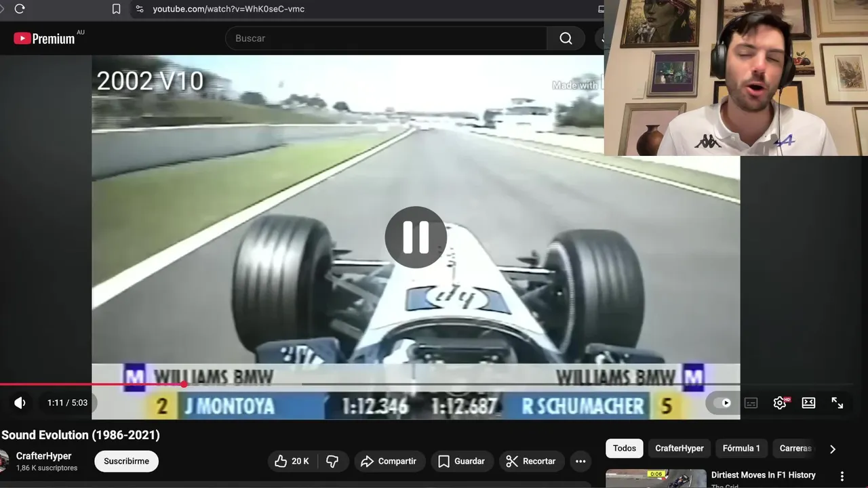Switch to theater mode
Screen dimensions: 868x488
tap(808, 403)
